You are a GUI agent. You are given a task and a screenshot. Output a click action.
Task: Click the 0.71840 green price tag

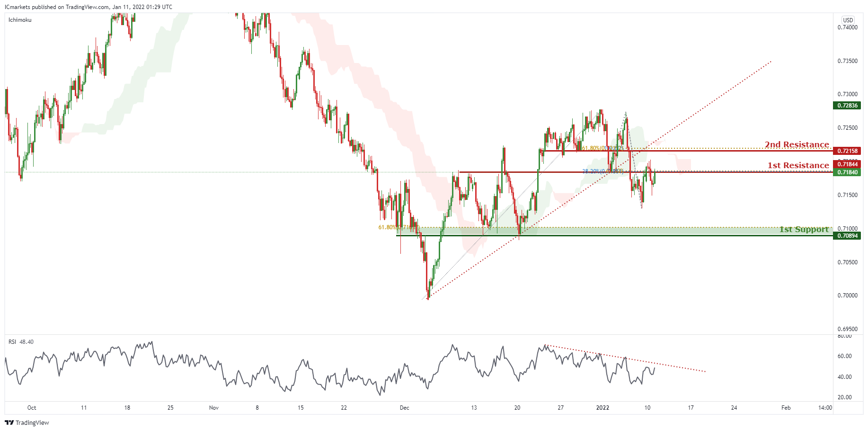(x=847, y=172)
